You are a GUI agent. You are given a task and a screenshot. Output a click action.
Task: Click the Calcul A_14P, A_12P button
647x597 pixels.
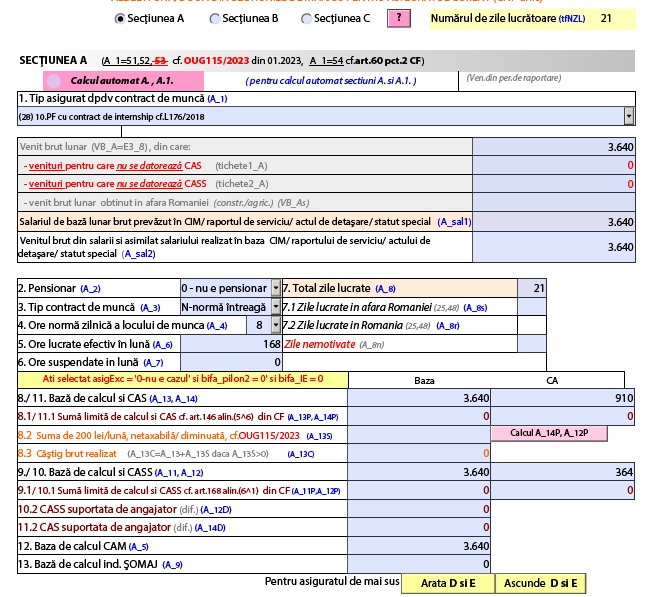coord(549,433)
